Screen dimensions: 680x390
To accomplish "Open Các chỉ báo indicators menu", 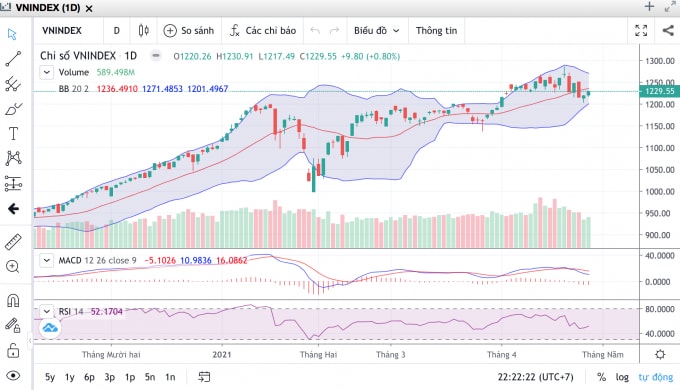I will [263, 30].
